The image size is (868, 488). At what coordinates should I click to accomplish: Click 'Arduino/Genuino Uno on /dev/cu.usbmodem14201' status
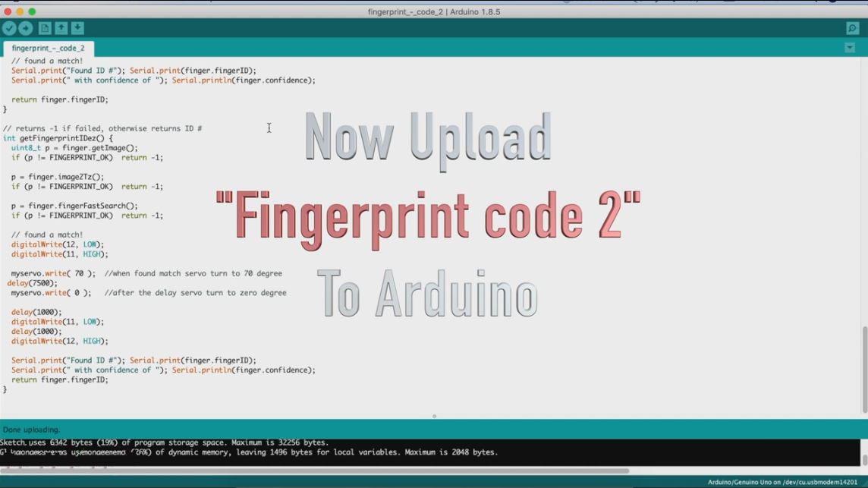pyautogui.click(x=782, y=482)
